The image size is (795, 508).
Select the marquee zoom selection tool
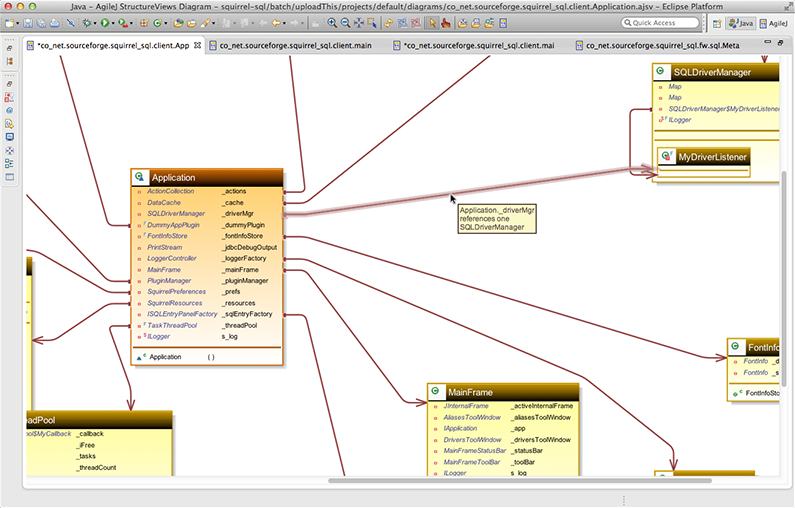(372, 23)
